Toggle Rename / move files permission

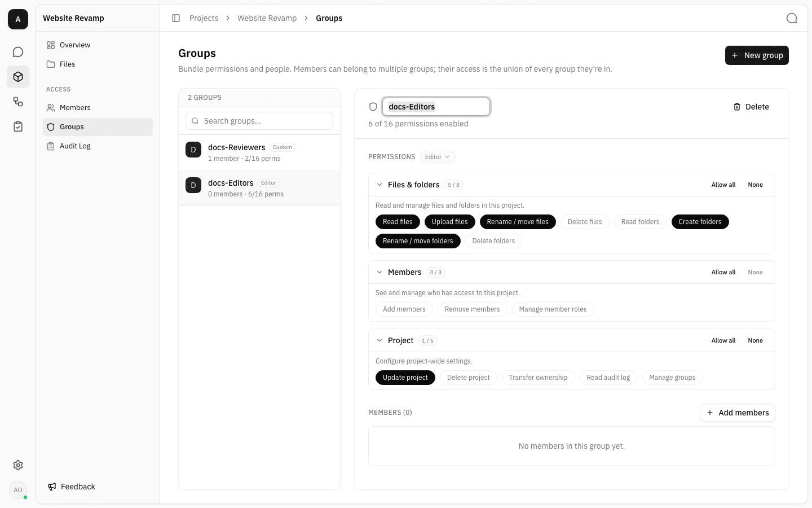(x=518, y=222)
